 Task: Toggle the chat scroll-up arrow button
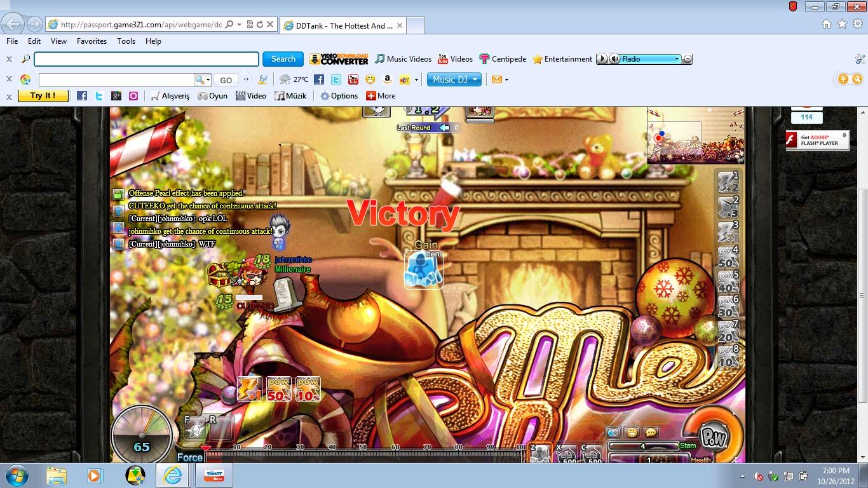(118, 211)
